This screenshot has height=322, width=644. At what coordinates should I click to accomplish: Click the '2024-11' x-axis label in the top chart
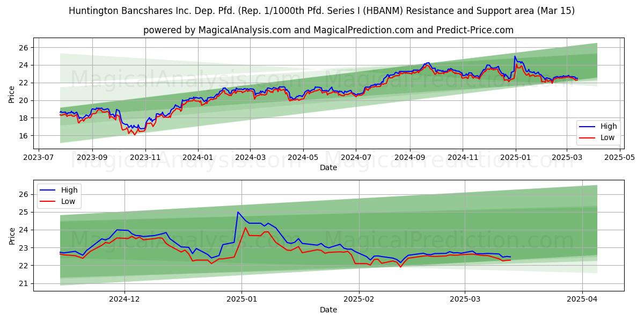click(x=463, y=158)
